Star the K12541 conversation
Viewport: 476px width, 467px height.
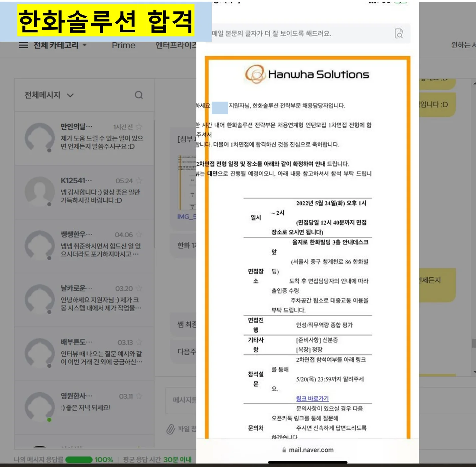[x=139, y=181]
